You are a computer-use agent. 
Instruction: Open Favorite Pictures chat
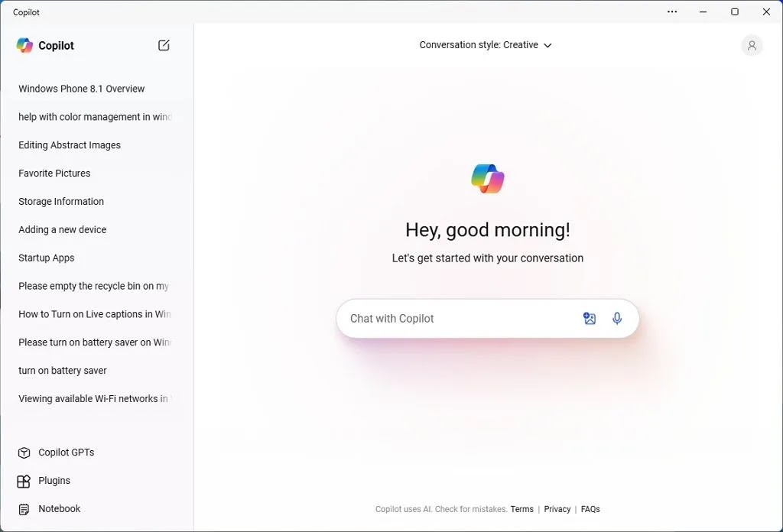click(54, 174)
